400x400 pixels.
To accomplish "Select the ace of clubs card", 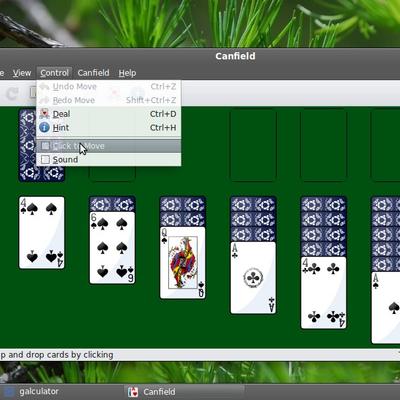I will click(x=253, y=278).
